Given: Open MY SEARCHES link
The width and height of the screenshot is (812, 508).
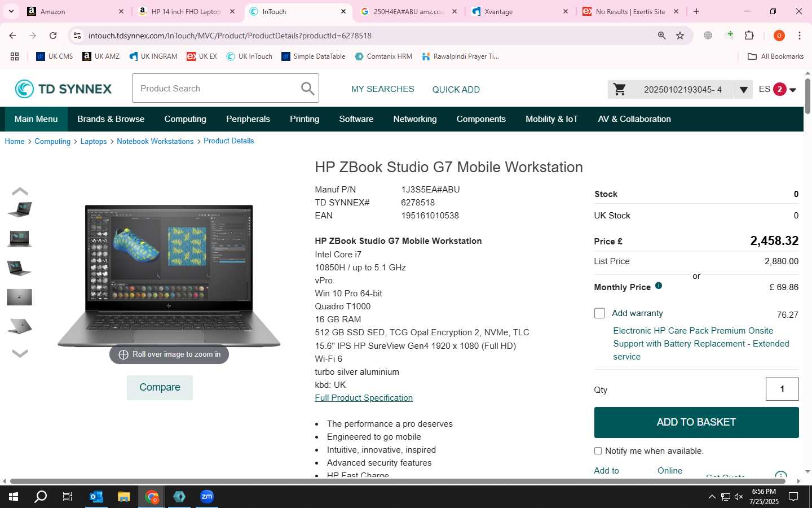Looking at the screenshot, I should click(383, 89).
